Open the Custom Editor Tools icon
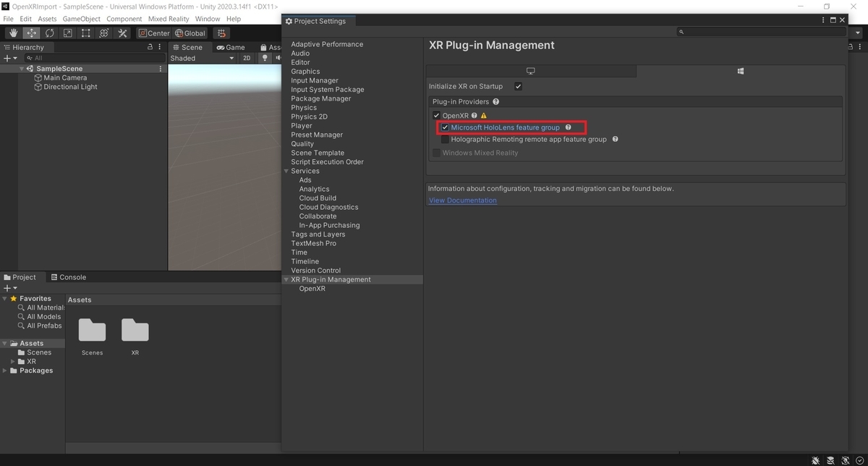Viewport: 868px width, 466px height. point(122,33)
